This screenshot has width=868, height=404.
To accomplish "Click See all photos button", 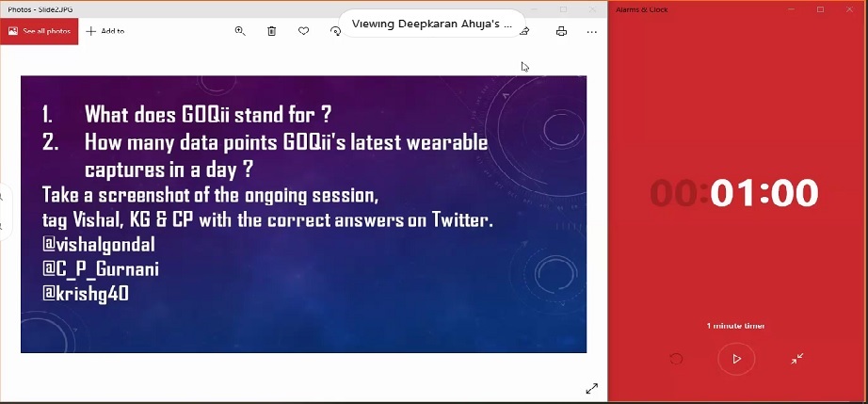I will point(40,31).
